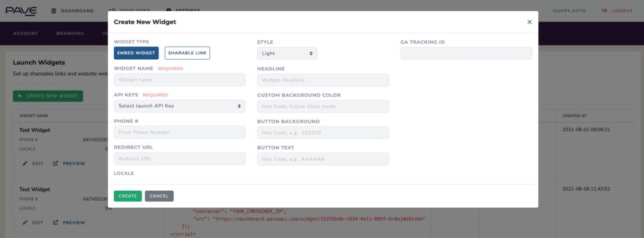Close the Create New Widget dialog
This screenshot has height=238, width=644.
(530, 22)
